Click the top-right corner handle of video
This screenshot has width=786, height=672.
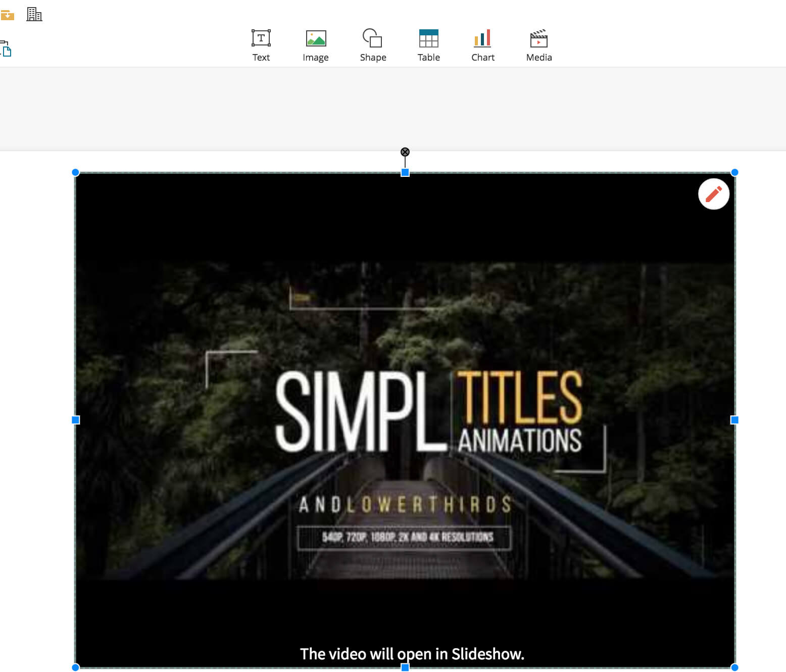pyautogui.click(x=734, y=172)
